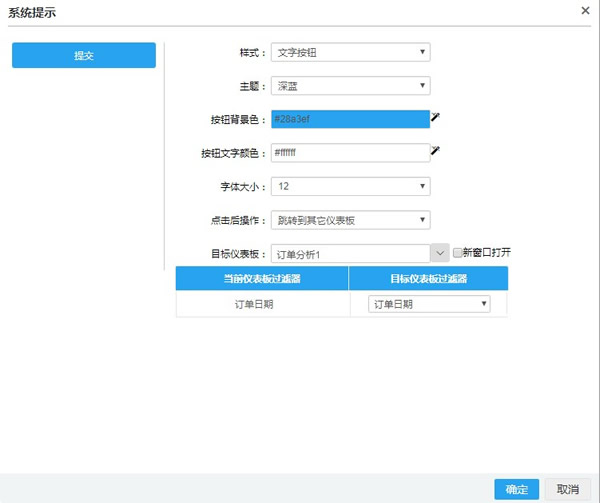Open the 字体大小 dropdown set to 12
Screen dimensions: 600x503
tap(350, 186)
